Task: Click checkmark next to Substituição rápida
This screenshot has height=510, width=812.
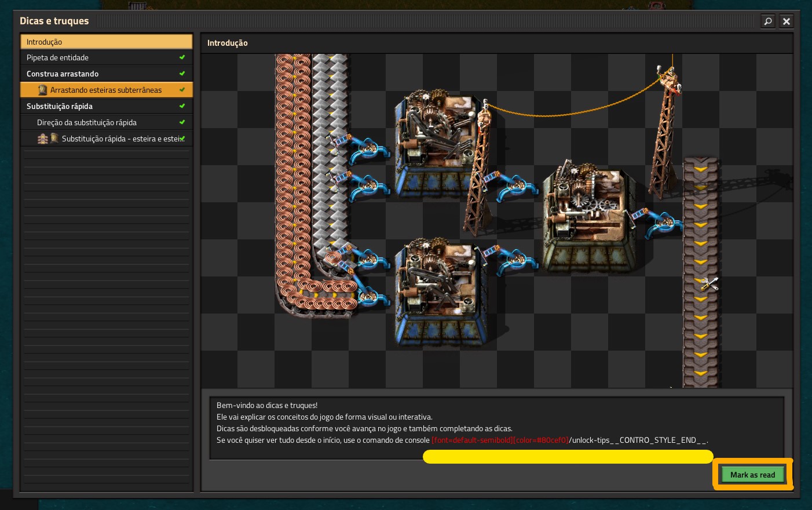Action: click(182, 106)
